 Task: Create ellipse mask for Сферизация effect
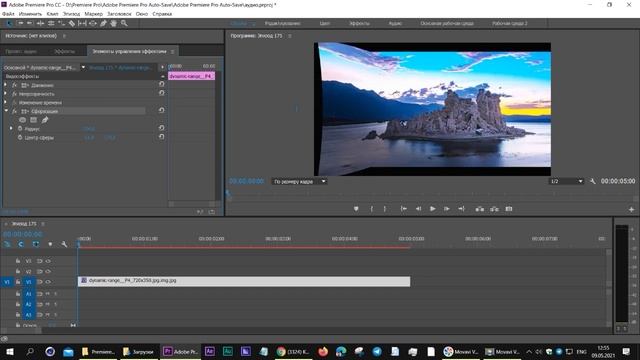[22, 120]
